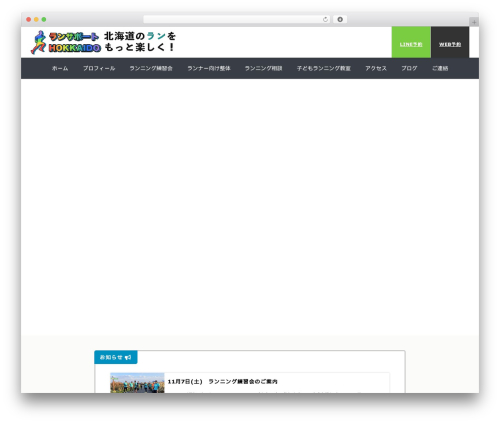Click the round icon button beside the address bar
This screenshot has width=500, height=423.
(x=340, y=19)
